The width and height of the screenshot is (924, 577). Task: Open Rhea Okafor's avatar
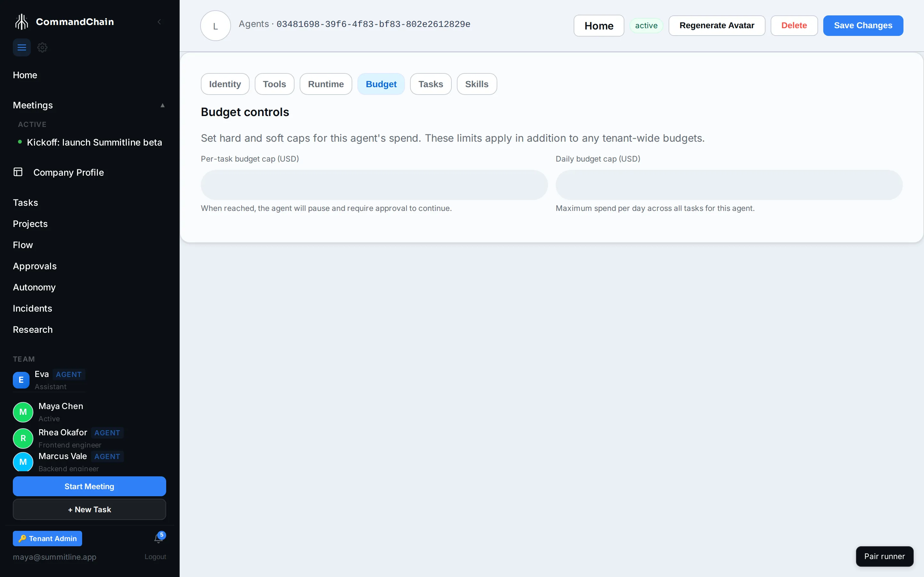pyautogui.click(x=23, y=438)
